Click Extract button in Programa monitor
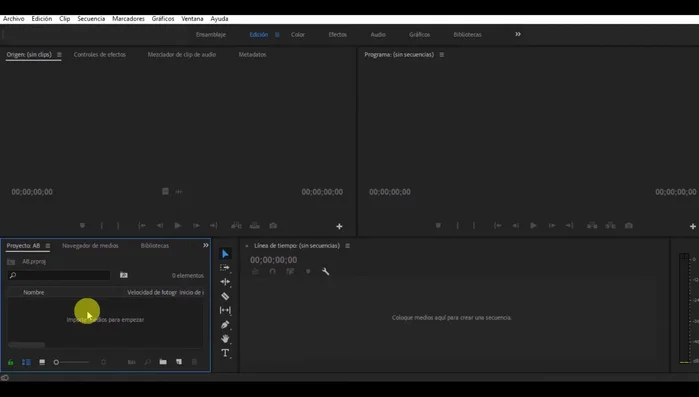The height and width of the screenshot is (397, 699). click(610, 225)
